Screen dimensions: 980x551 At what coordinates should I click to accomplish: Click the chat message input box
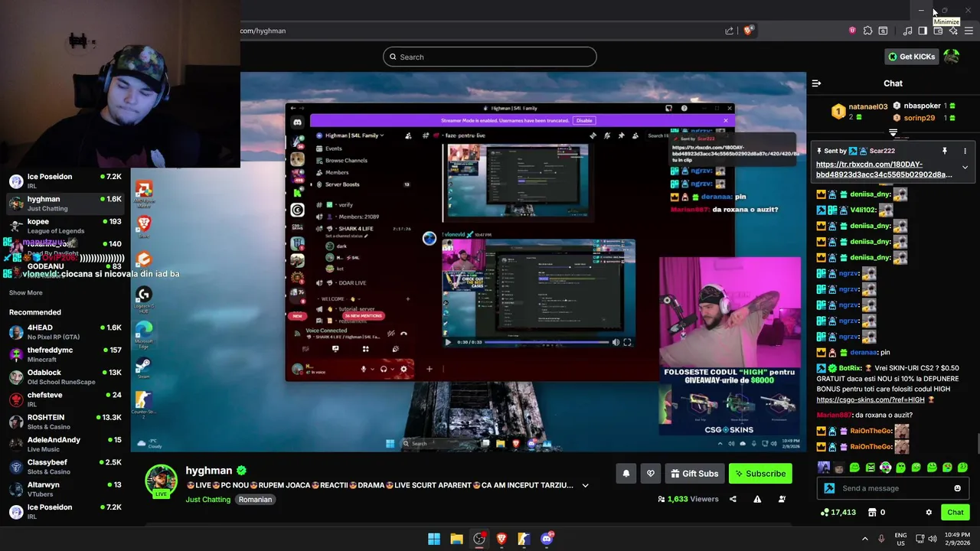click(x=894, y=488)
